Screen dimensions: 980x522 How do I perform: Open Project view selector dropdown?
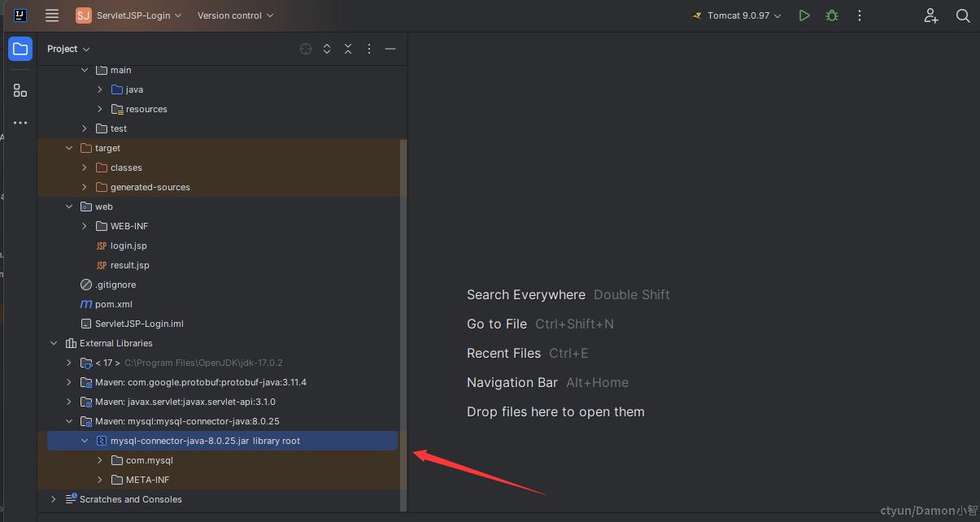(x=68, y=49)
